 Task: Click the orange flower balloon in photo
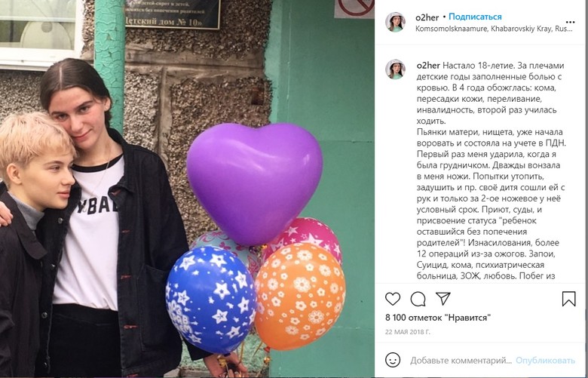pyautogui.click(x=299, y=297)
